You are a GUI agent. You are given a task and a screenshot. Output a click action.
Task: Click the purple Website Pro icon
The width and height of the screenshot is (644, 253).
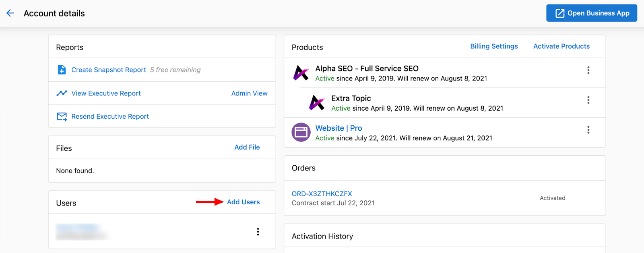tap(301, 132)
